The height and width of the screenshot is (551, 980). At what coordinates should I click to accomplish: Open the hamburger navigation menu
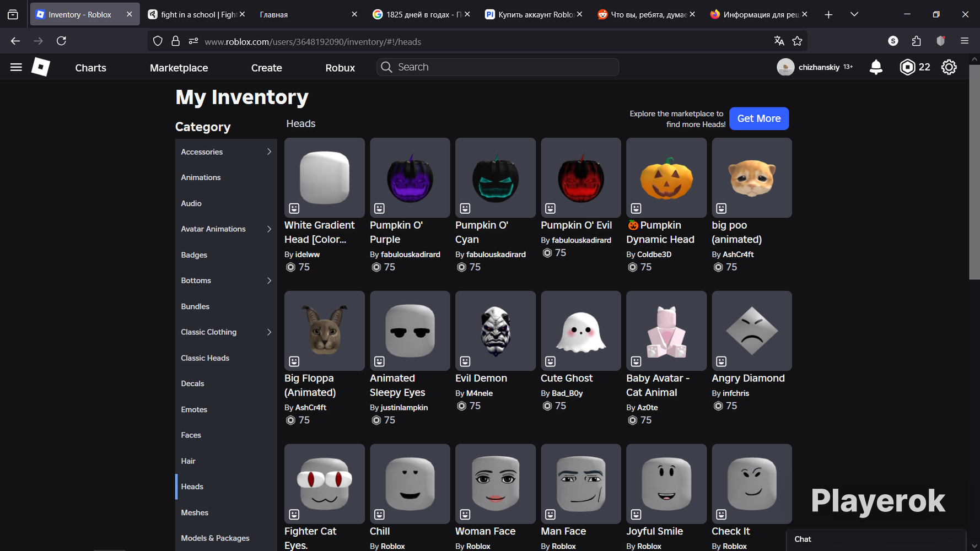pyautogui.click(x=16, y=67)
